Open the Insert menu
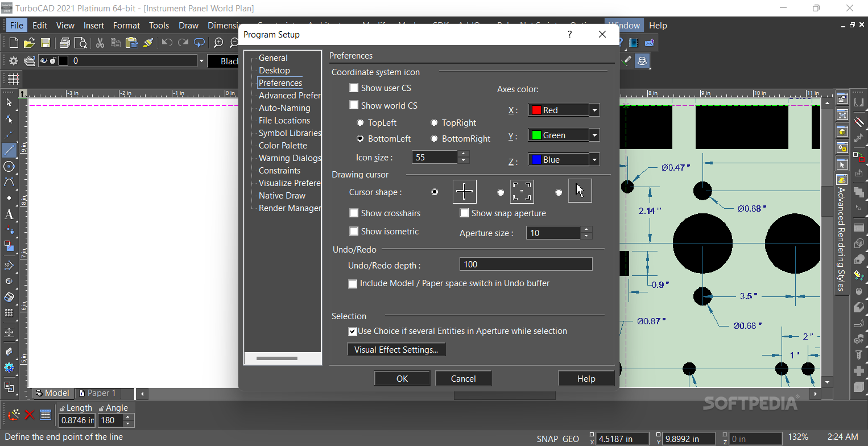This screenshot has height=446, width=868. tap(94, 26)
